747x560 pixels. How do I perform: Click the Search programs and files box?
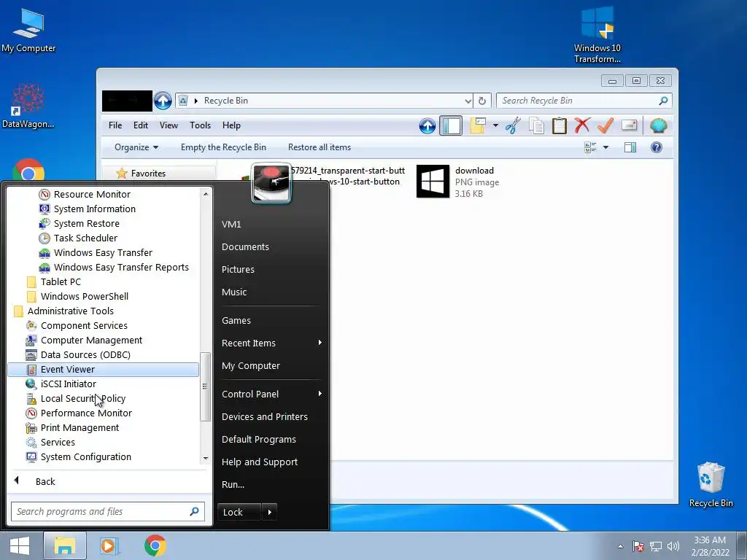pos(108,511)
